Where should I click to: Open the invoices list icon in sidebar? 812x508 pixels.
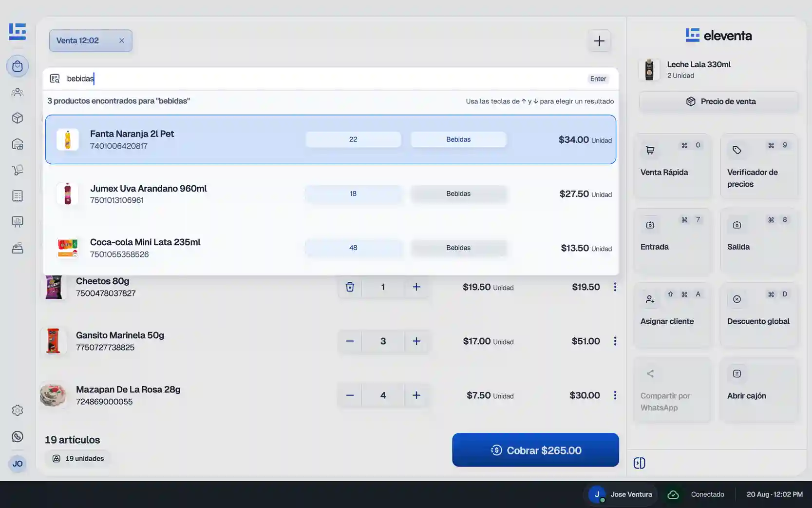tap(18, 196)
